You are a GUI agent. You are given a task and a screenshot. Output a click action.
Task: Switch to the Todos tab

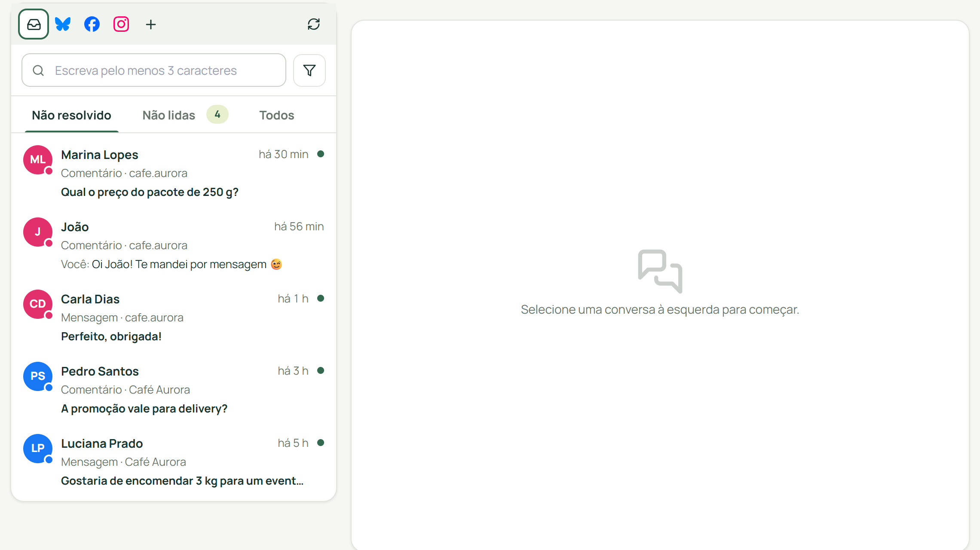coord(277,115)
